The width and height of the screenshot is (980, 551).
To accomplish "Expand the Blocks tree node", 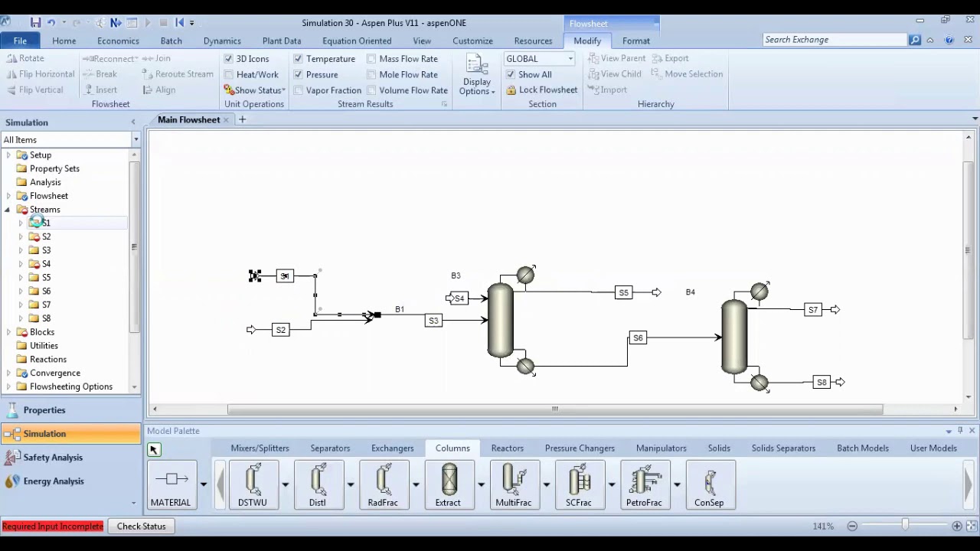I will coord(8,332).
